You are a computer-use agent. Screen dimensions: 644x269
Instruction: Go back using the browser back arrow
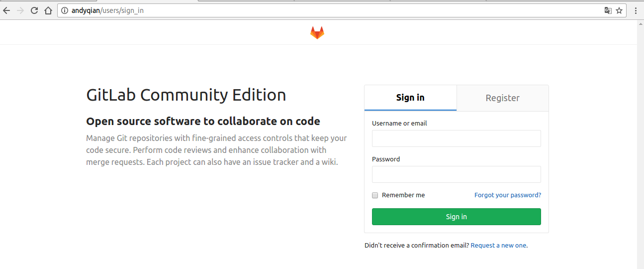6,10
